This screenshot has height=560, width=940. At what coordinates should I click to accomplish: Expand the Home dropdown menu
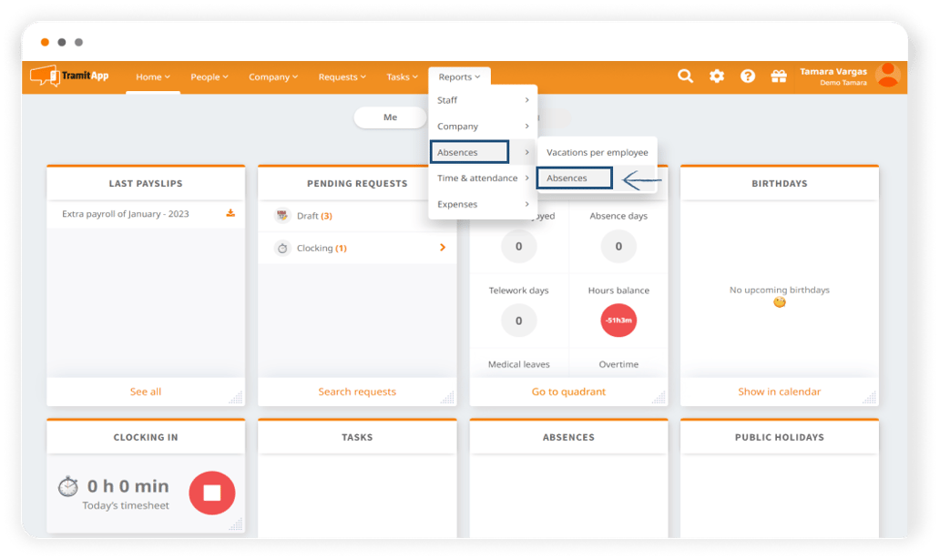click(153, 77)
